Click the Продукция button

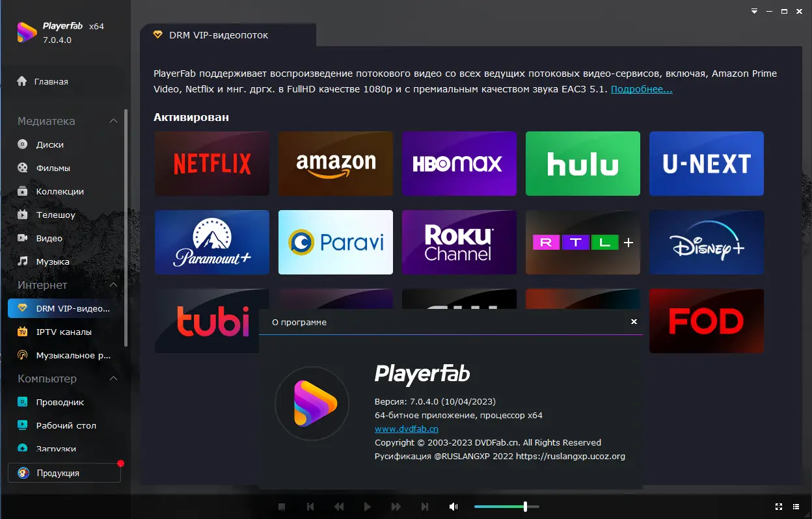(64, 473)
